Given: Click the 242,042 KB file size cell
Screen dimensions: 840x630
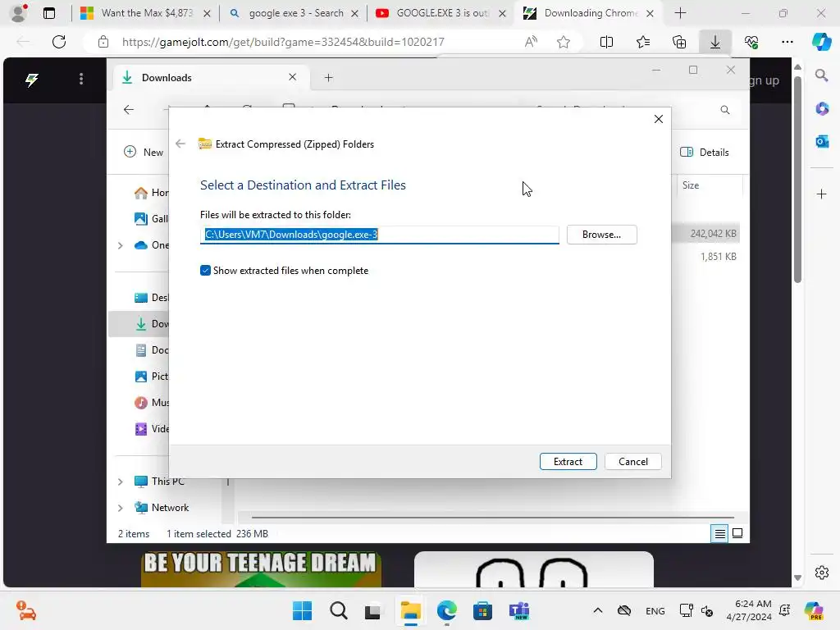Looking at the screenshot, I should [x=713, y=234].
